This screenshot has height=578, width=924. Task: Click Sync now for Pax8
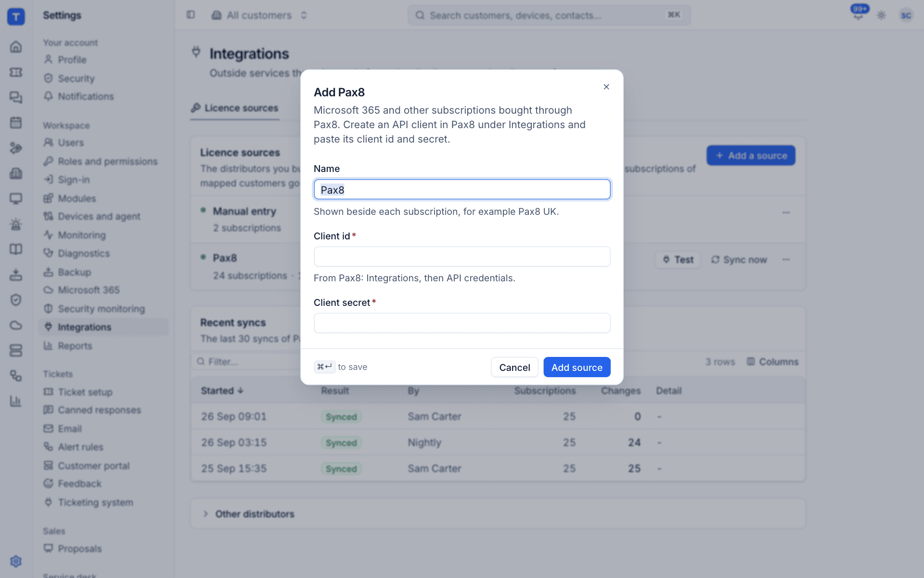tap(739, 260)
